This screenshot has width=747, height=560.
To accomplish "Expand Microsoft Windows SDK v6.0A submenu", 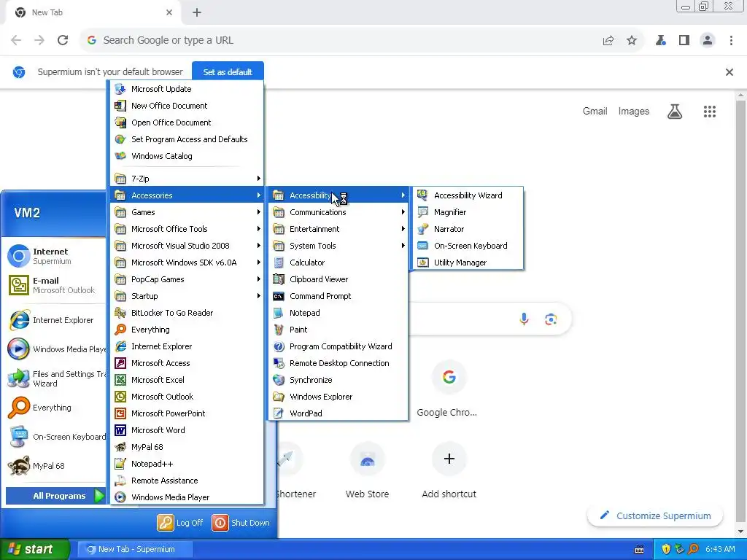I will (x=187, y=262).
